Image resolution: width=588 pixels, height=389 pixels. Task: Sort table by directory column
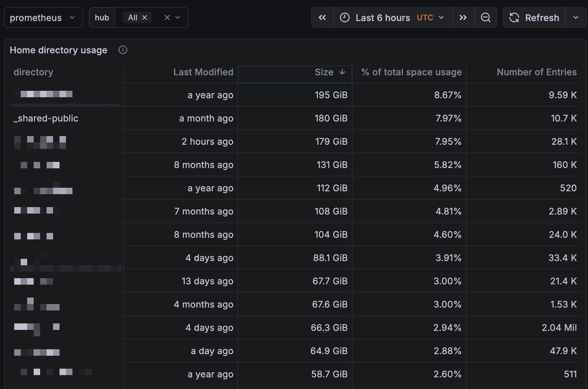coord(33,72)
